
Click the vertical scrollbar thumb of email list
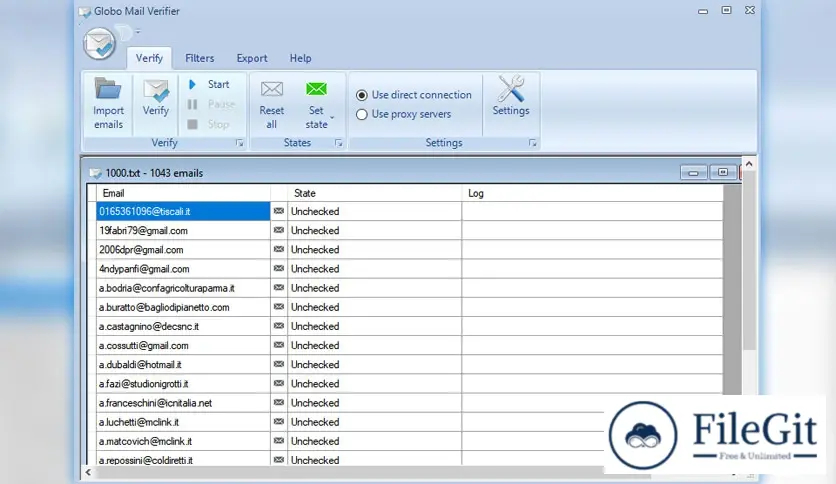[x=749, y=261]
